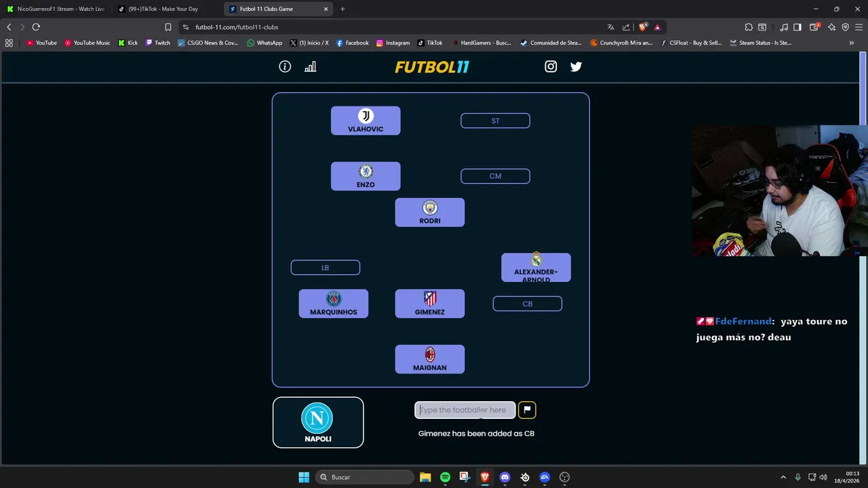Open the YouTube Music bookmark
Viewport: 868px width, 488px height.
[x=87, y=43]
